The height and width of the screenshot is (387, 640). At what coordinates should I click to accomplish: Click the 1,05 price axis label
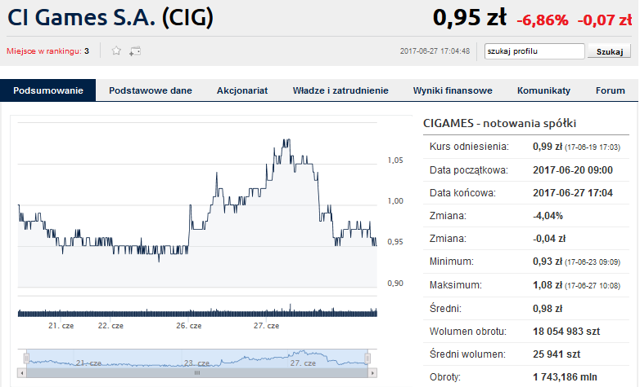[395, 160]
